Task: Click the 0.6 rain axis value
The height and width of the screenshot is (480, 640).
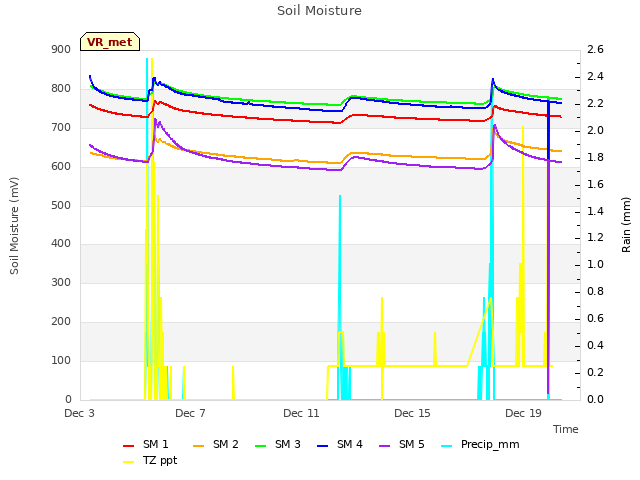Action: [x=595, y=319]
